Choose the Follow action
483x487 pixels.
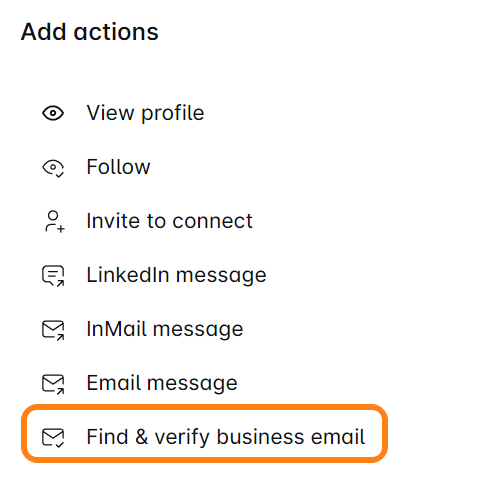(118, 167)
